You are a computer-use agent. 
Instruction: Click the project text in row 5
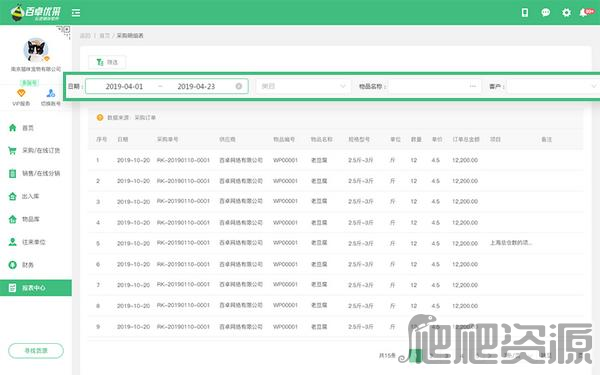511,243
